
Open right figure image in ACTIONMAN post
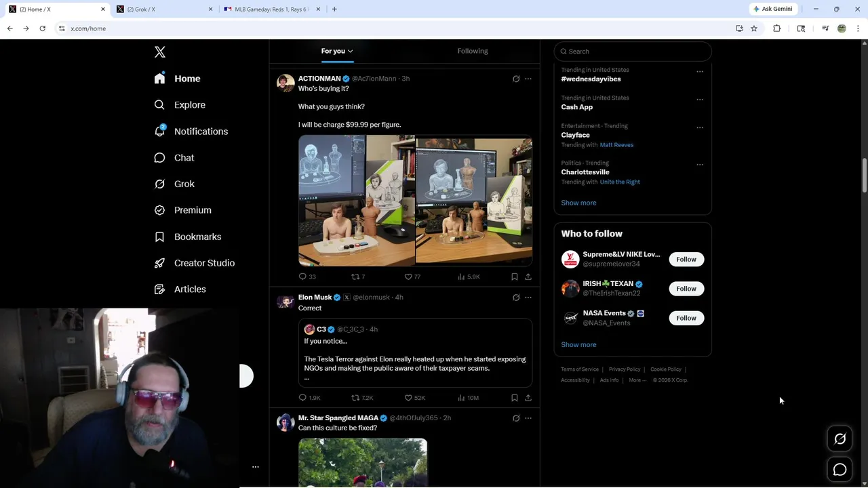coord(474,200)
